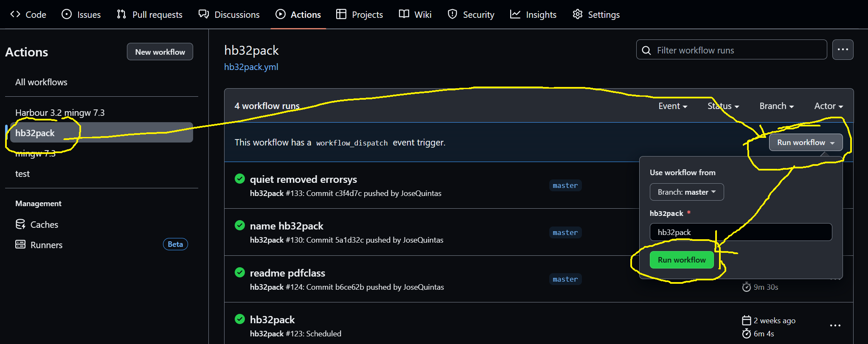
Task: Click the search magnifier icon
Action: tap(646, 50)
